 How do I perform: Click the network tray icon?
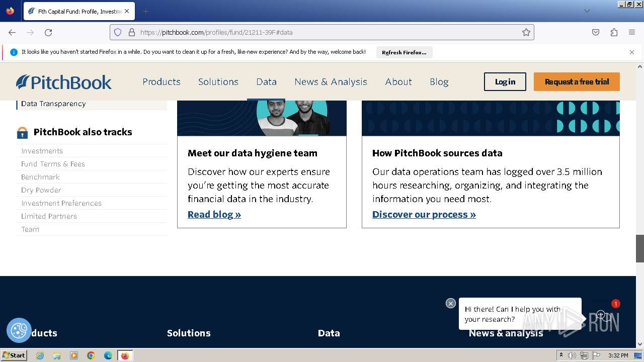pyautogui.click(x=584, y=355)
